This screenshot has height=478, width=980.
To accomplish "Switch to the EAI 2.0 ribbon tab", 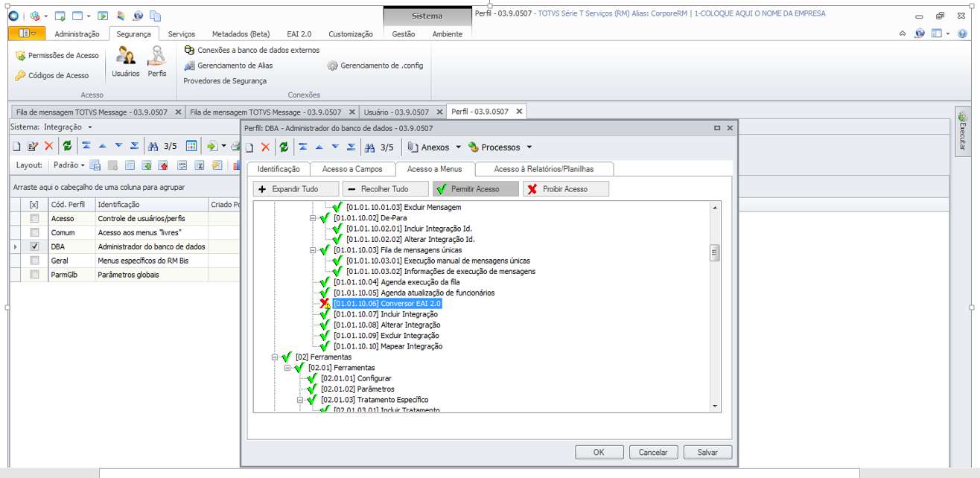I will coord(299,34).
